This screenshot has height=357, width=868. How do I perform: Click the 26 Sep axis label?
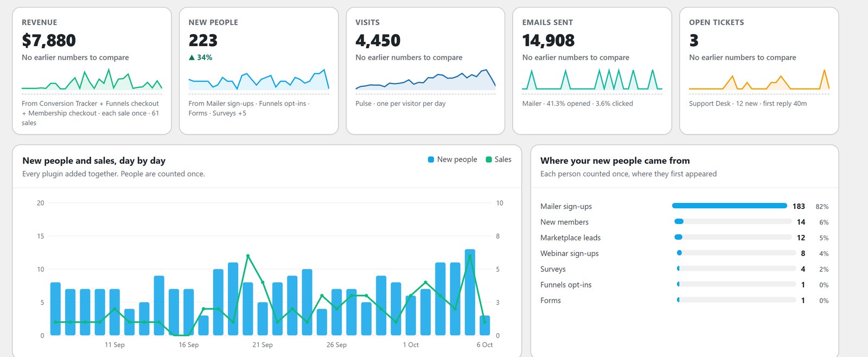tap(336, 345)
